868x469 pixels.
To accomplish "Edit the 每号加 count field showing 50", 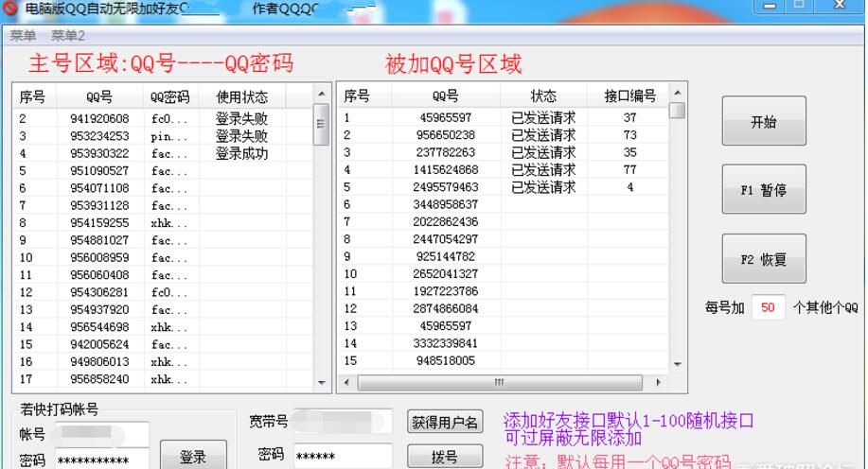I will point(768,307).
